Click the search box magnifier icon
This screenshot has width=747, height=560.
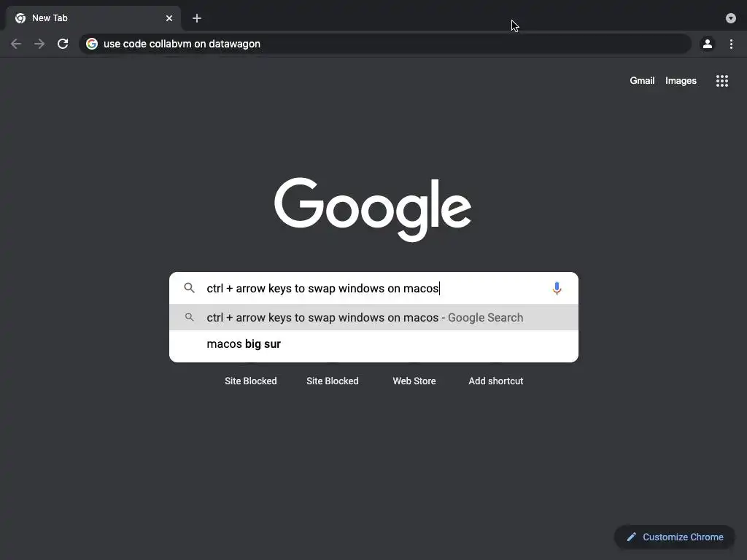(190, 288)
